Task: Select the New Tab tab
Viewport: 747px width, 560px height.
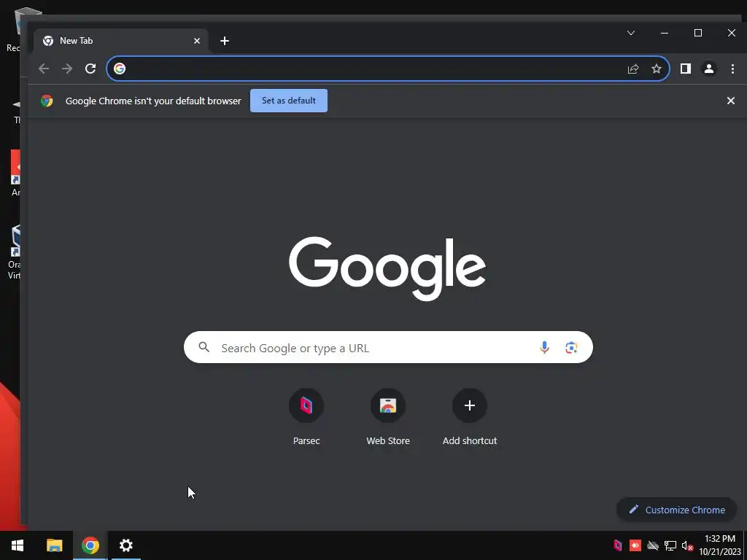Action: pos(121,41)
